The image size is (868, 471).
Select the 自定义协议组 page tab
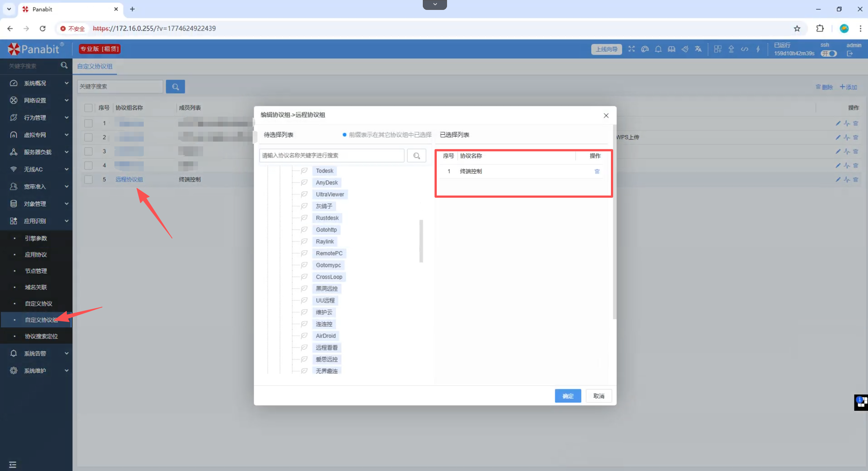click(95, 66)
